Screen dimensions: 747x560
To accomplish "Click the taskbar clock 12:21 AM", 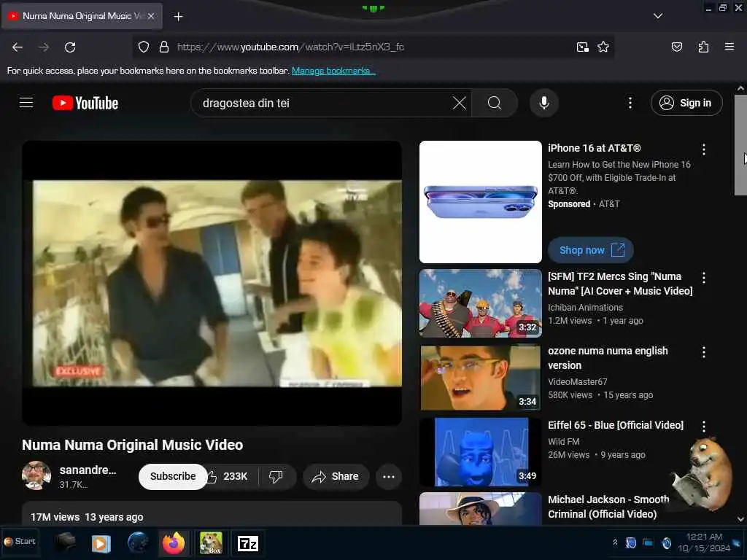I will (x=704, y=542).
